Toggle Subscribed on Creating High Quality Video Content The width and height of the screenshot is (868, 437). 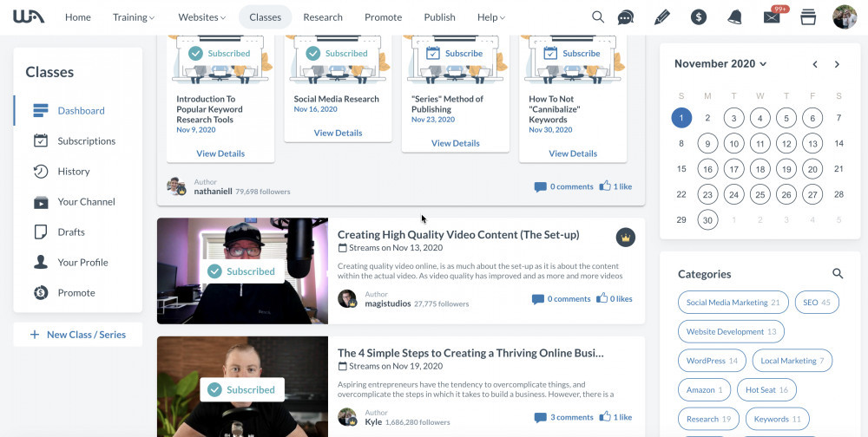pos(242,271)
